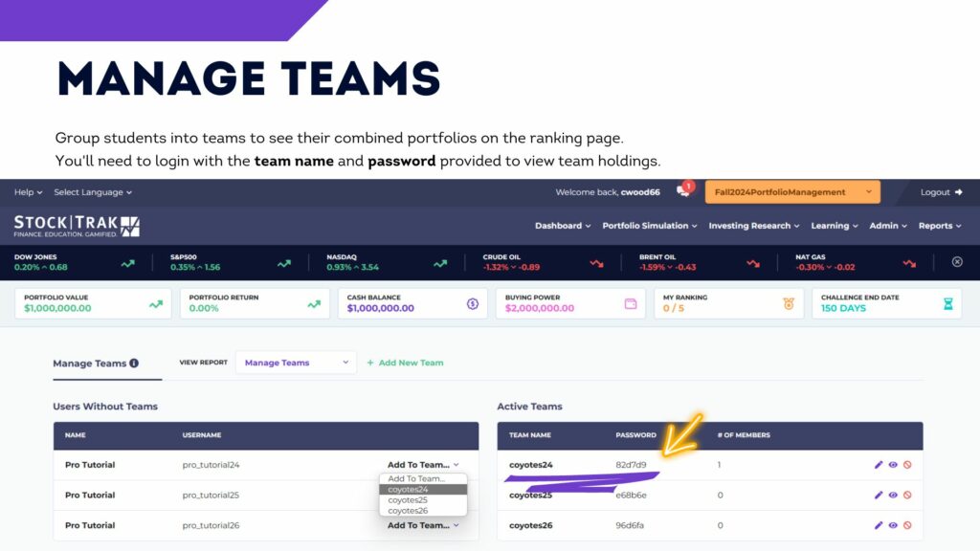Open the Dashboard menu
The width and height of the screenshot is (980, 551).
[x=563, y=226]
